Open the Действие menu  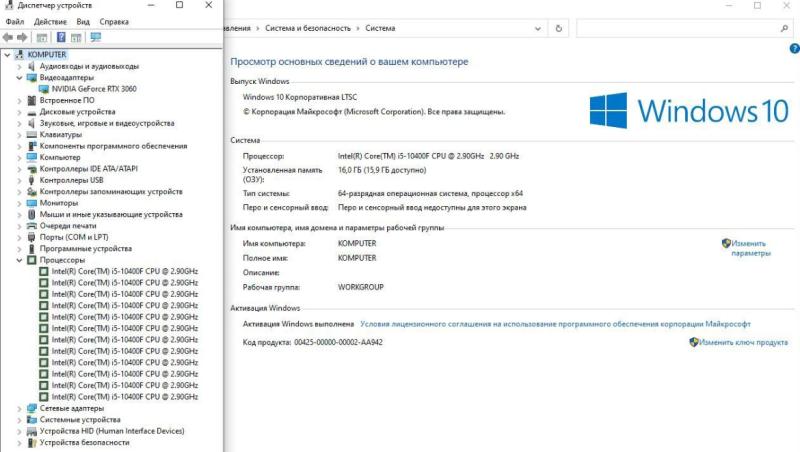(x=50, y=22)
